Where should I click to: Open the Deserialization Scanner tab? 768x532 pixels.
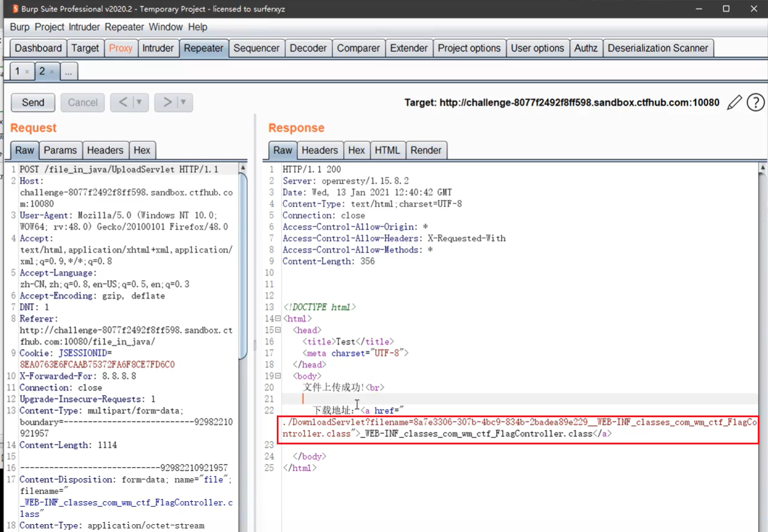pyautogui.click(x=658, y=48)
